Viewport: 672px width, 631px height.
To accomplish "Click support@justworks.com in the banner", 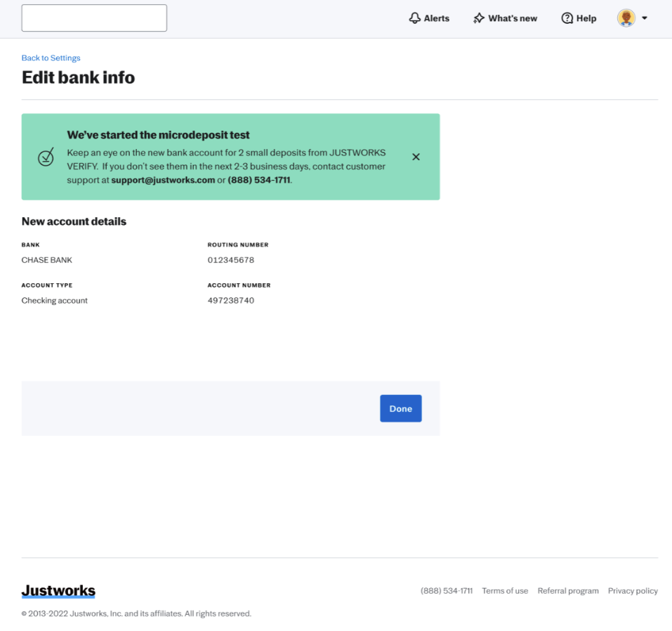I will click(x=163, y=180).
